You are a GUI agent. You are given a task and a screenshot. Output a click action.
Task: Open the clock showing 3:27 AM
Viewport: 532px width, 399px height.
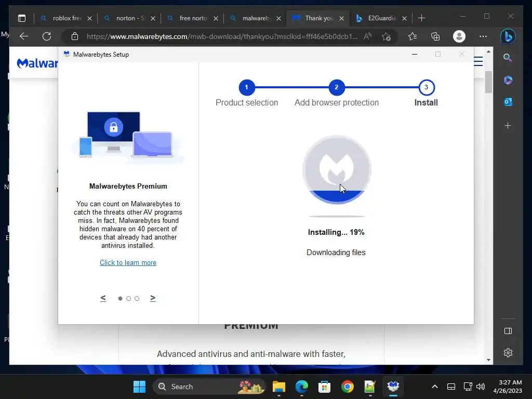[x=508, y=387]
